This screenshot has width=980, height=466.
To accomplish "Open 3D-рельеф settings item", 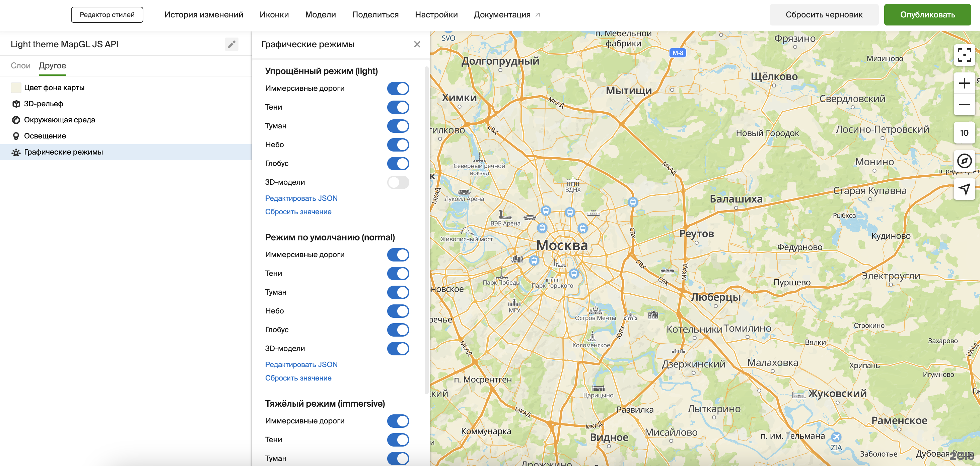I will pos(43,104).
